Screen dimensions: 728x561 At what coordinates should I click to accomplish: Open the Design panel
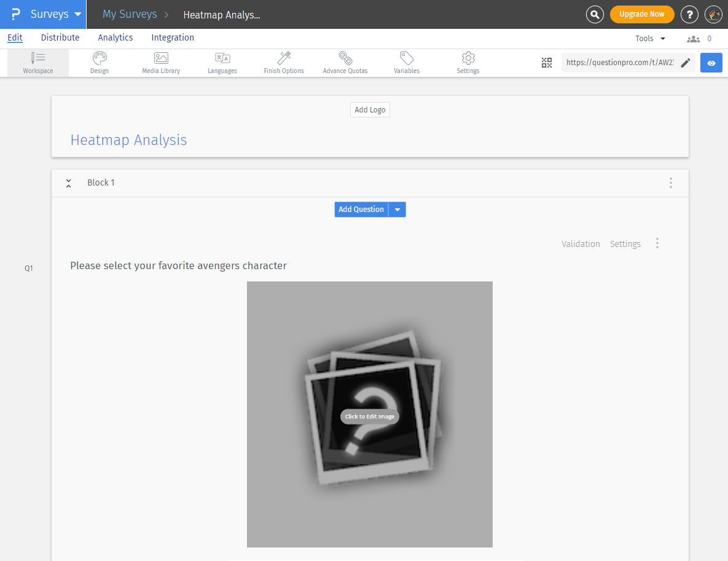pos(99,62)
